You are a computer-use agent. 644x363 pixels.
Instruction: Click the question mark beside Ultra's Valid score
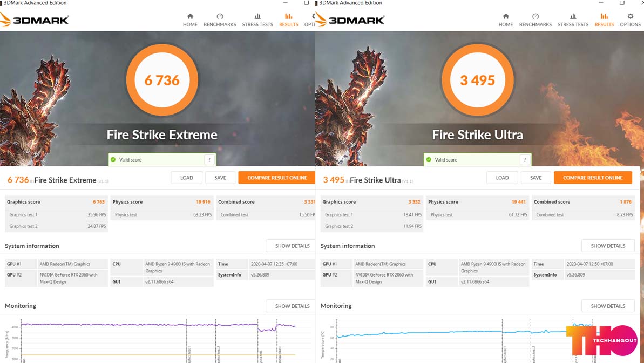525,159
